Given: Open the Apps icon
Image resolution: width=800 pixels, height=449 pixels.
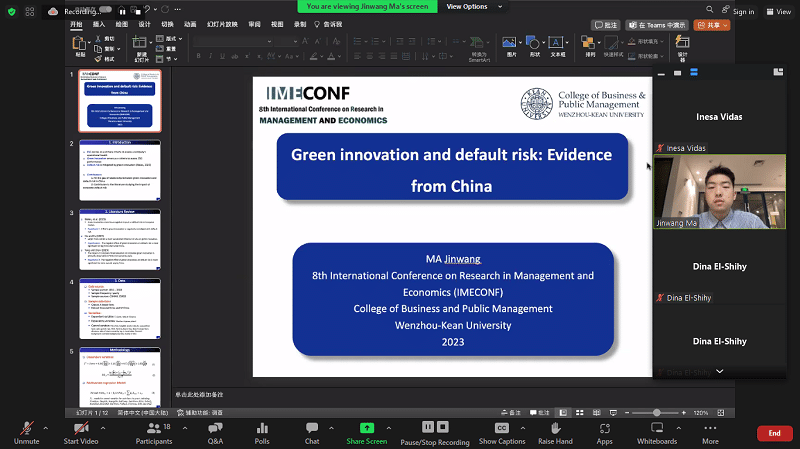Looking at the screenshot, I should click(604, 429).
